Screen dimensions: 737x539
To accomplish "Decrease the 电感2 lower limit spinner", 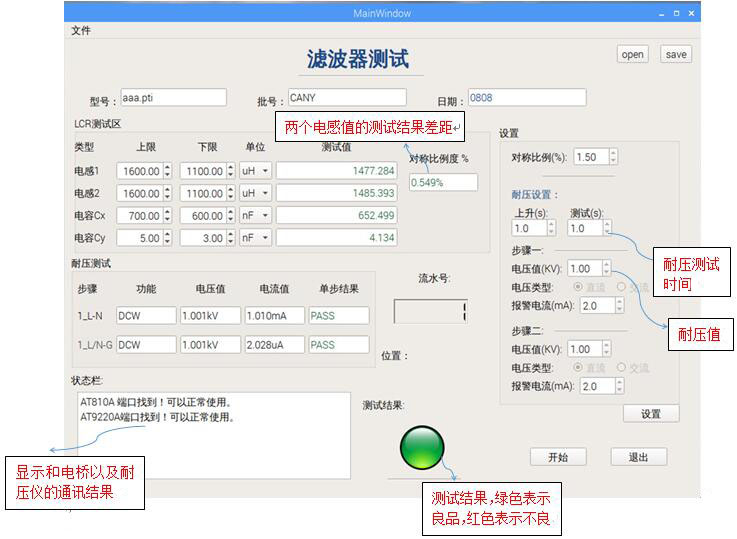I will pos(231,197).
